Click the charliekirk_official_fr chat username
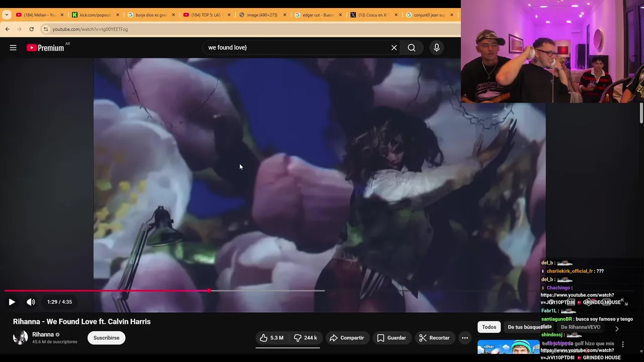The image size is (644, 362). pyautogui.click(x=570, y=271)
